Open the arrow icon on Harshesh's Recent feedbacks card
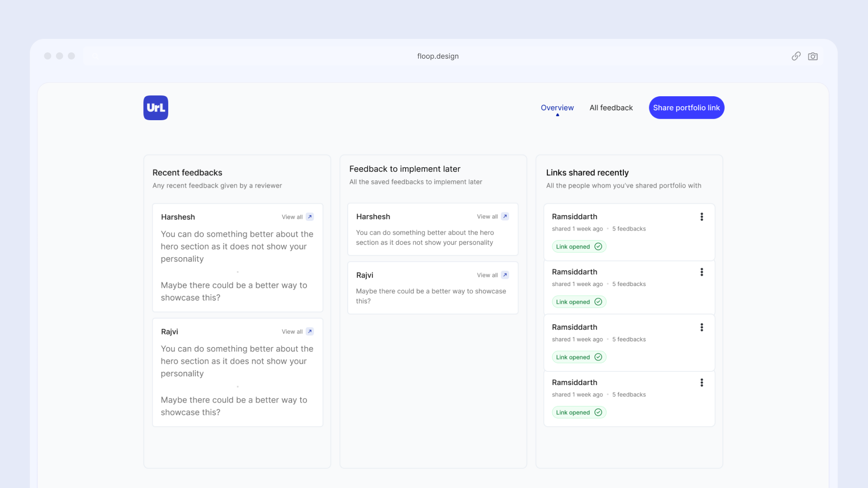This screenshot has height=488, width=868. click(x=310, y=217)
